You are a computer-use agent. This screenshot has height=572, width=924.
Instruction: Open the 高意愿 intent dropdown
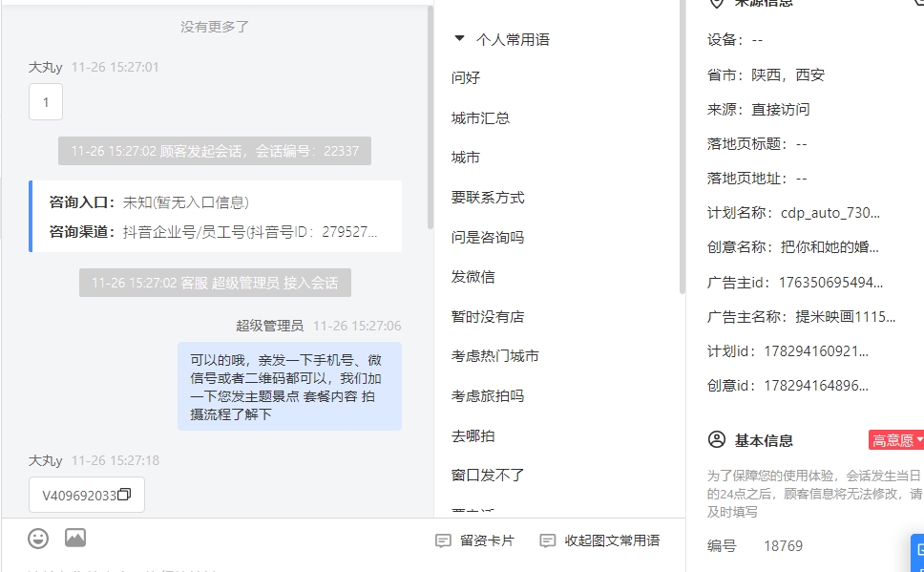(x=895, y=440)
